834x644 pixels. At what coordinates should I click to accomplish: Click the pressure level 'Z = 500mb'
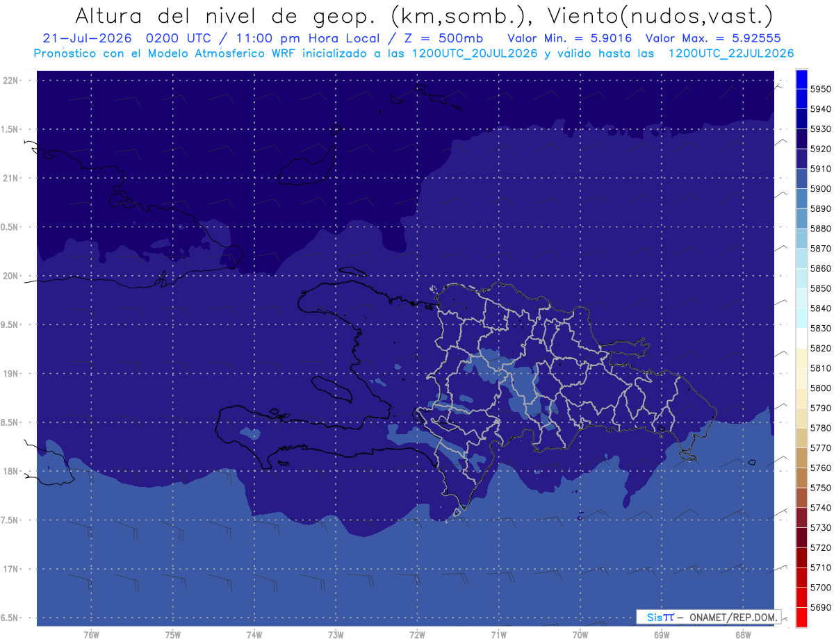[x=441, y=38]
